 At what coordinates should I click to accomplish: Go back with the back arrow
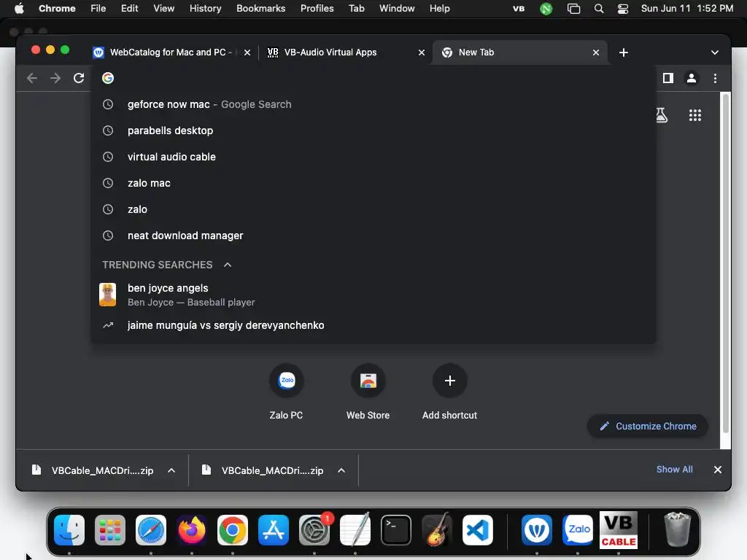click(x=32, y=78)
